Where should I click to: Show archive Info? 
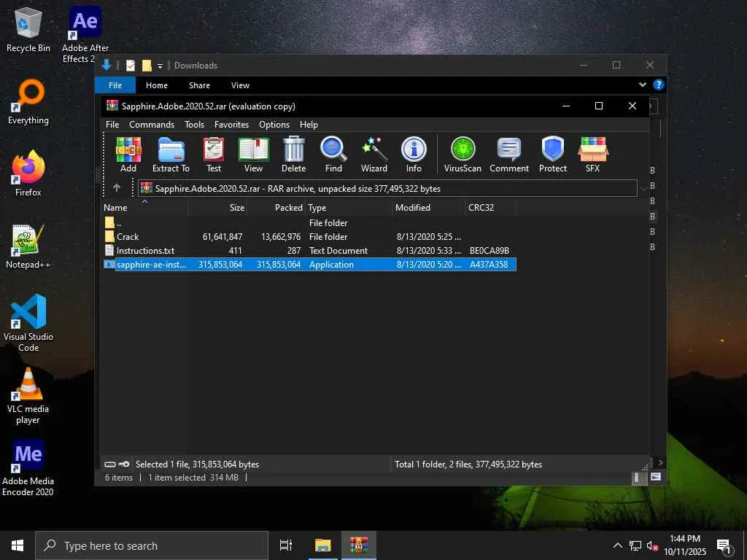coord(414,155)
